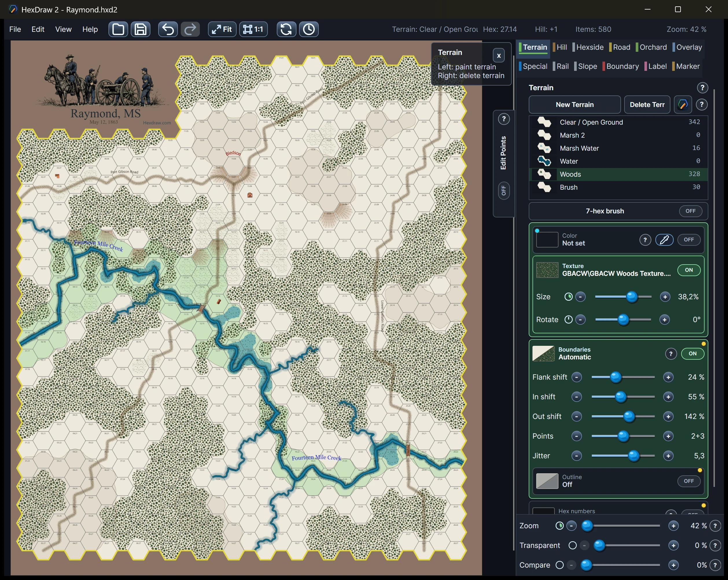The image size is (728, 580).
Task: Open help for the Zoom slider
Action: pyautogui.click(x=715, y=526)
